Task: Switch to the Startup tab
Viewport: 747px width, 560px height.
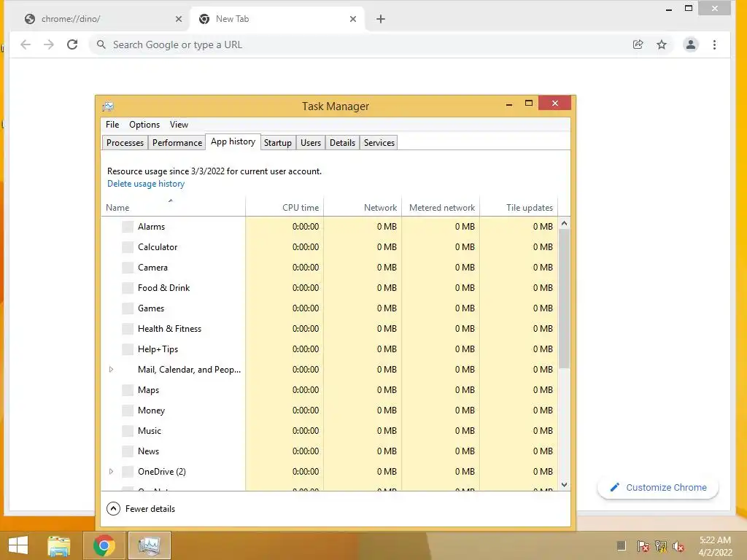Action: (x=278, y=143)
